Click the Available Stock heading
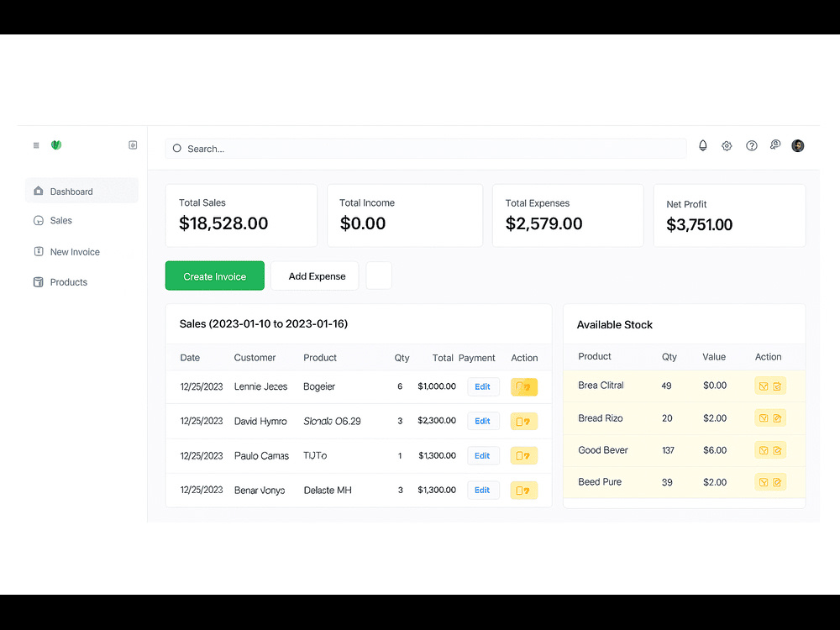Screen dimensions: 840x630 click(615, 324)
